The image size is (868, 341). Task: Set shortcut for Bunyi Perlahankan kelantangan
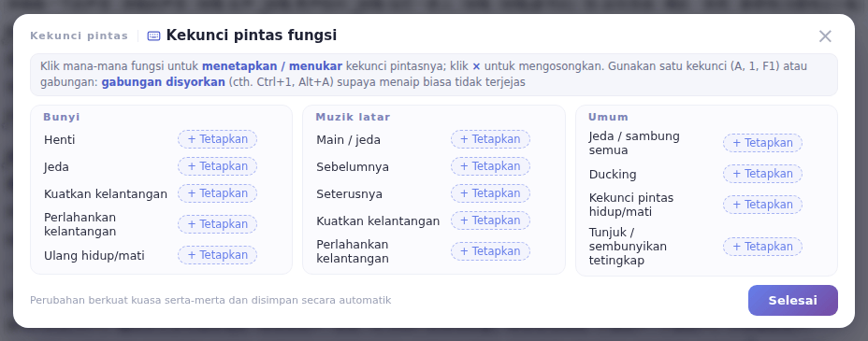(x=217, y=224)
